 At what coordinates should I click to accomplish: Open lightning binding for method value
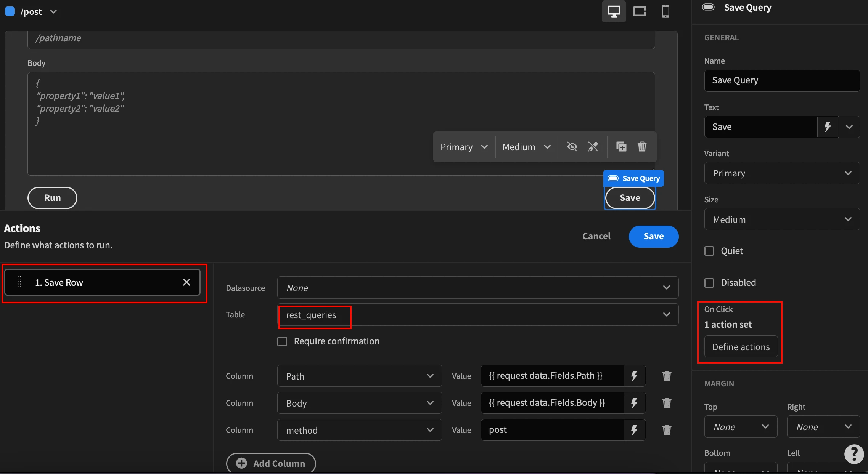pyautogui.click(x=635, y=430)
